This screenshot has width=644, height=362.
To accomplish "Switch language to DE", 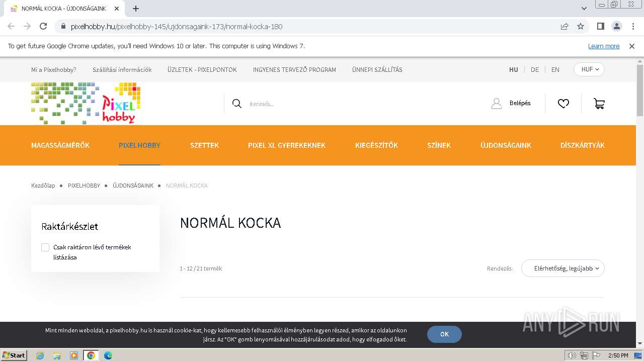I will [535, 70].
